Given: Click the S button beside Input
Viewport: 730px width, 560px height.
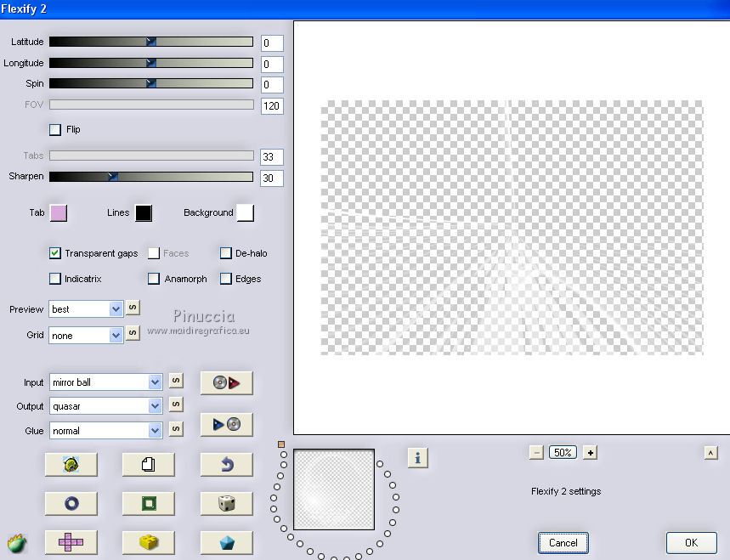Looking at the screenshot, I should 176,381.
